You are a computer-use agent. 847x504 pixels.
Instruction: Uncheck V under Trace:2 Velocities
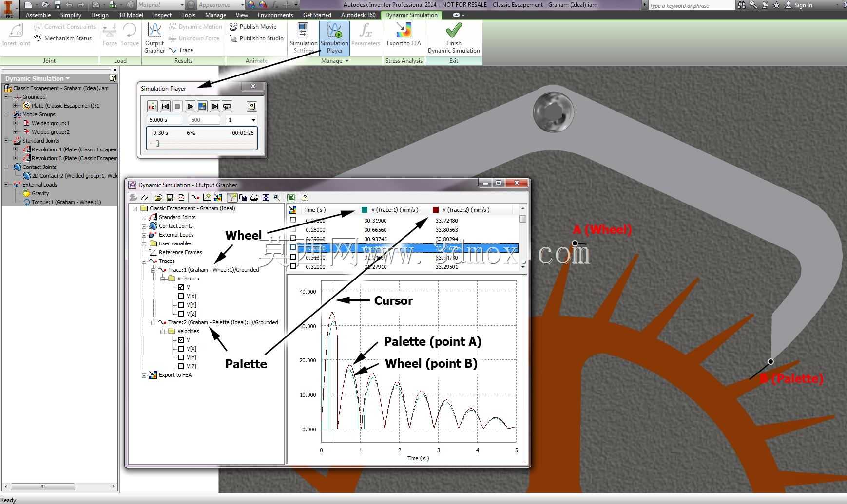[181, 340]
